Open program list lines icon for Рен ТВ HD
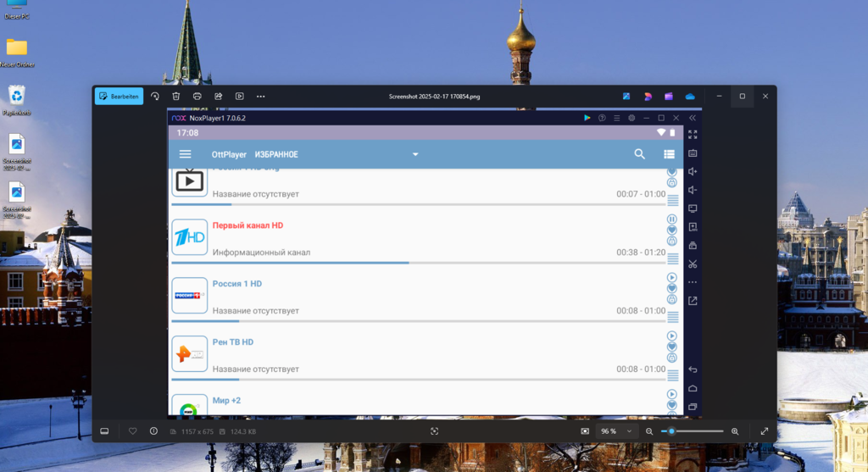Screen dimensions: 868x472 pos(673,375)
